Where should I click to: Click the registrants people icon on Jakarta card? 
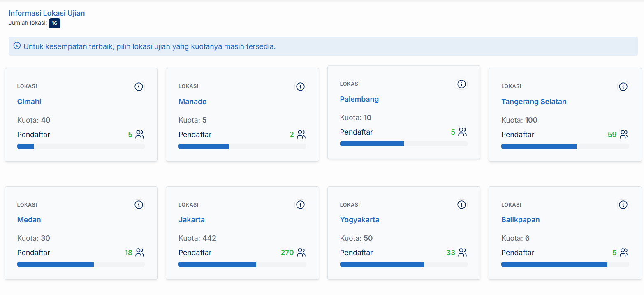click(301, 252)
